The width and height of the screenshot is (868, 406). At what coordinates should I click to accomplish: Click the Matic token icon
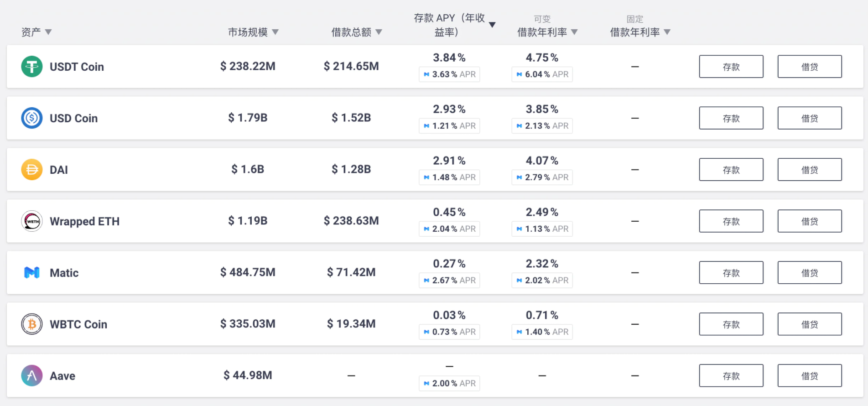point(32,273)
